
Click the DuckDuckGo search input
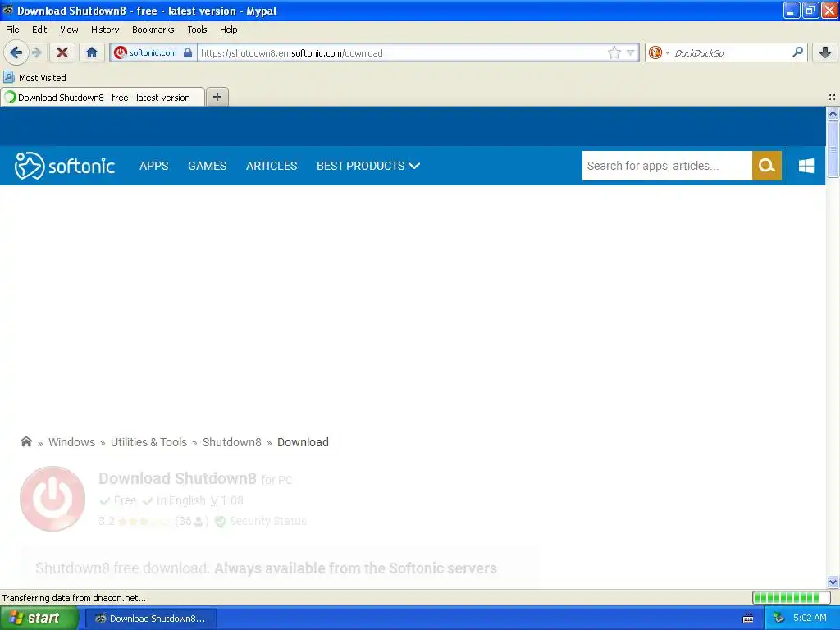point(731,52)
